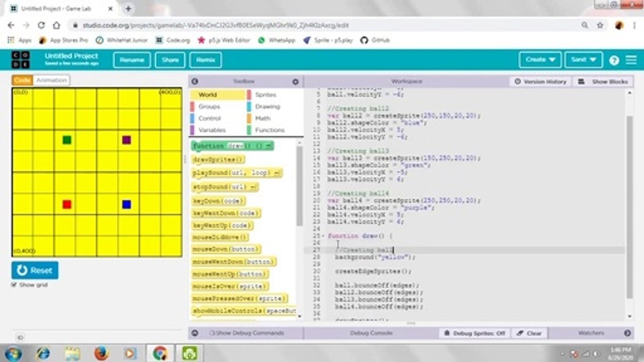
Task: Click the Rename button
Action: (132, 60)
